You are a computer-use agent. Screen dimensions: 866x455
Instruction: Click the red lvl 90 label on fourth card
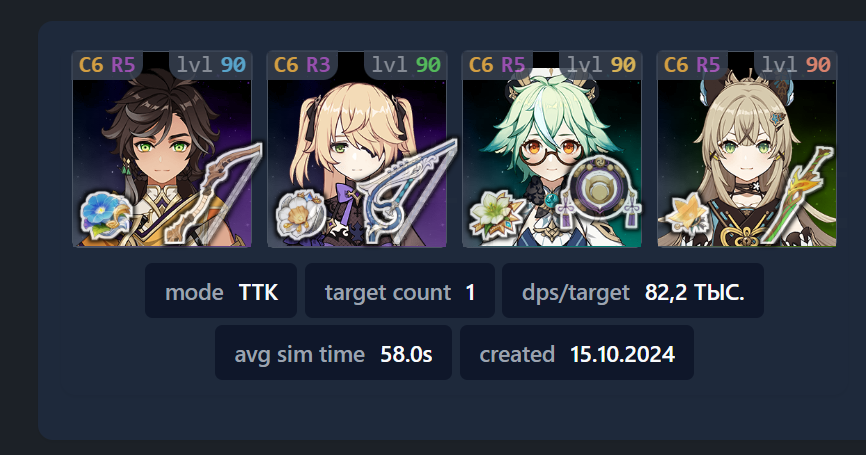coord(796,65)
